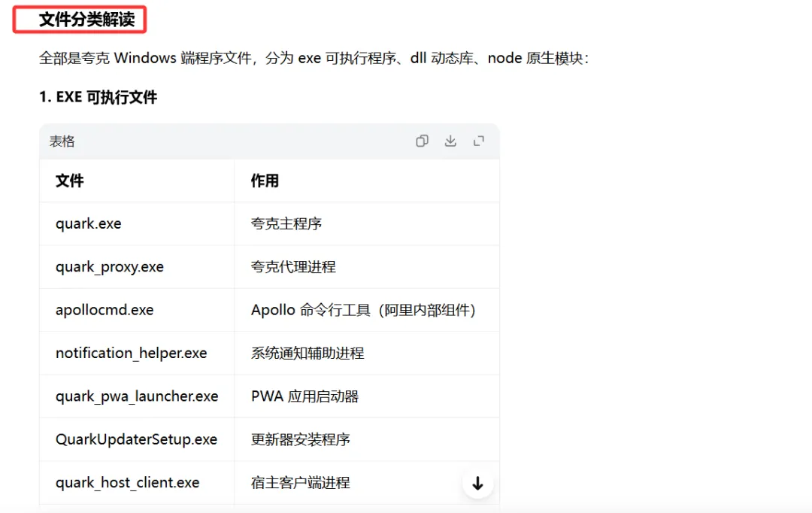Select the quark_pwa_launcher.exe cell

[137, 396]
